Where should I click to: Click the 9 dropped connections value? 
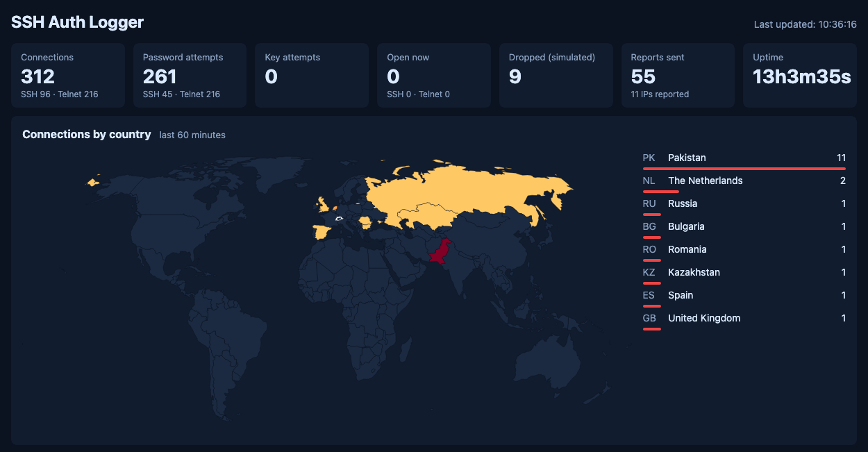pyautogui.click(x=515, y=76)
